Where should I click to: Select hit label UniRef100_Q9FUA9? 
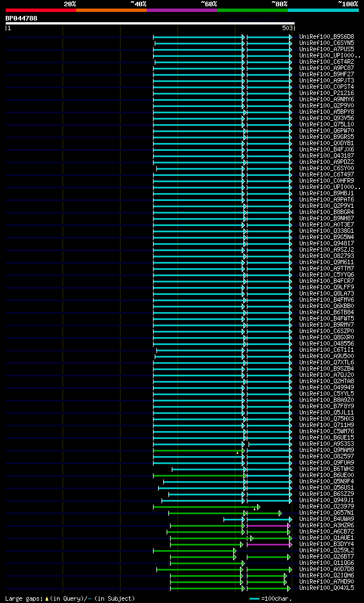pyautogui.click(x=327, y=462)
